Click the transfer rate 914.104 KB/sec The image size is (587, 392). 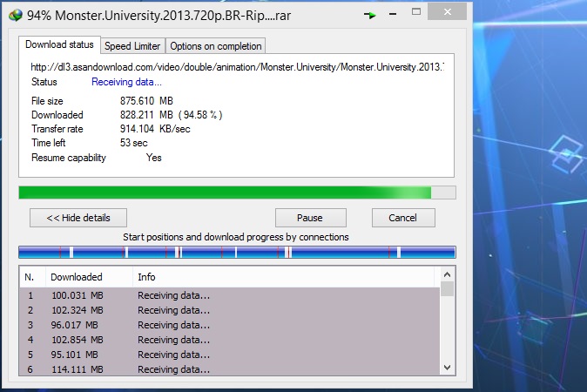(x=155, y=129)
